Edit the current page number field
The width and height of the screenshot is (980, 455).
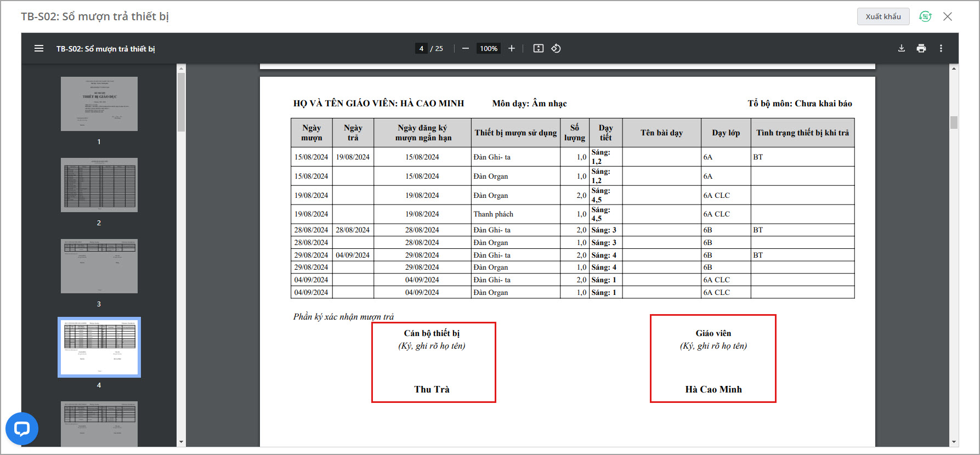click(421, 48)
